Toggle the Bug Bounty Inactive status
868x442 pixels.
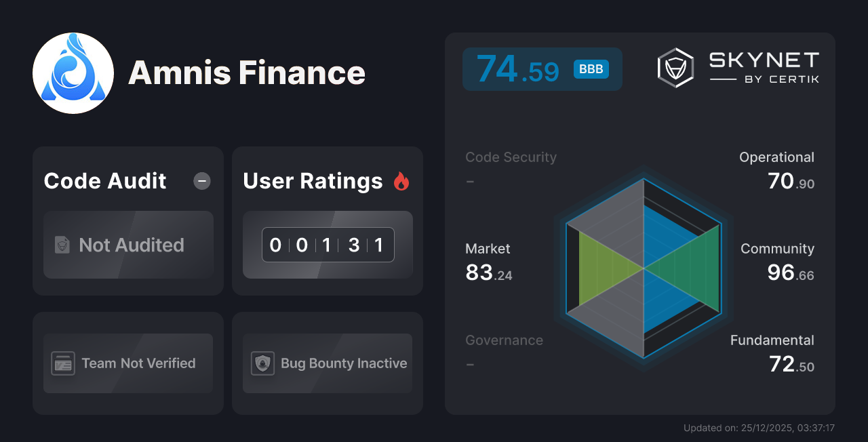coord(327,363)
